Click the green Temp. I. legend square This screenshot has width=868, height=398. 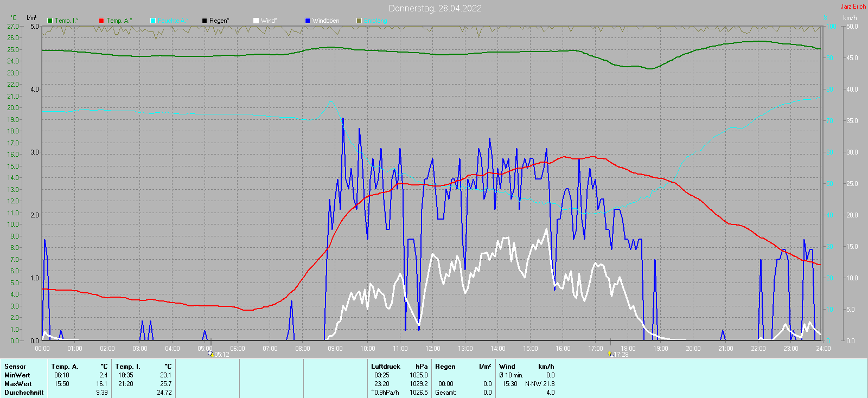pos(50,21)
